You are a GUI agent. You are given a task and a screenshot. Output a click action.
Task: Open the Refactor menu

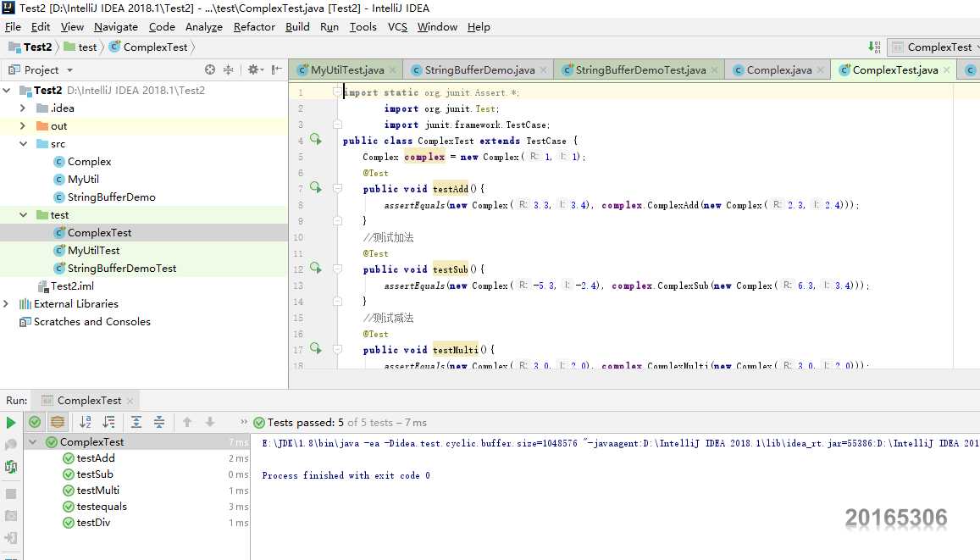[254, 27]
